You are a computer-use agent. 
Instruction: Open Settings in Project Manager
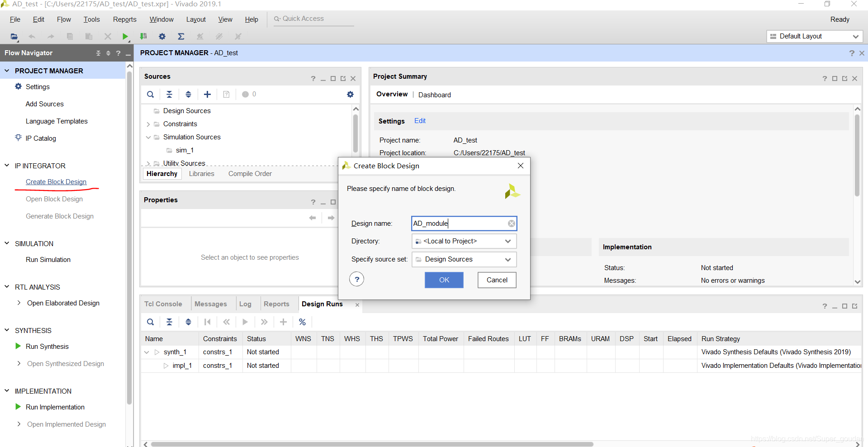tap(38, 87)
